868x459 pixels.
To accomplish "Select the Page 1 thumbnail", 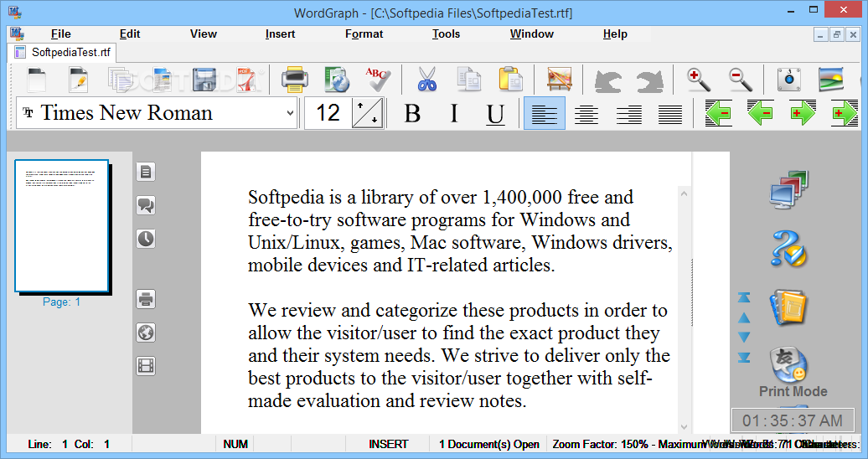I will pyautogui.click(x=62, y=226).
